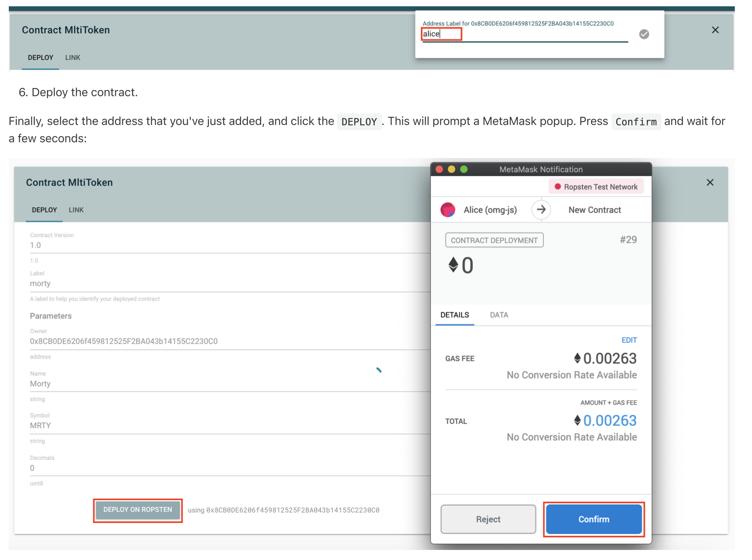The width and height of the screenshot is (752, 560).
Task: Click the Owner address field
Action: [x=230, y=342]
